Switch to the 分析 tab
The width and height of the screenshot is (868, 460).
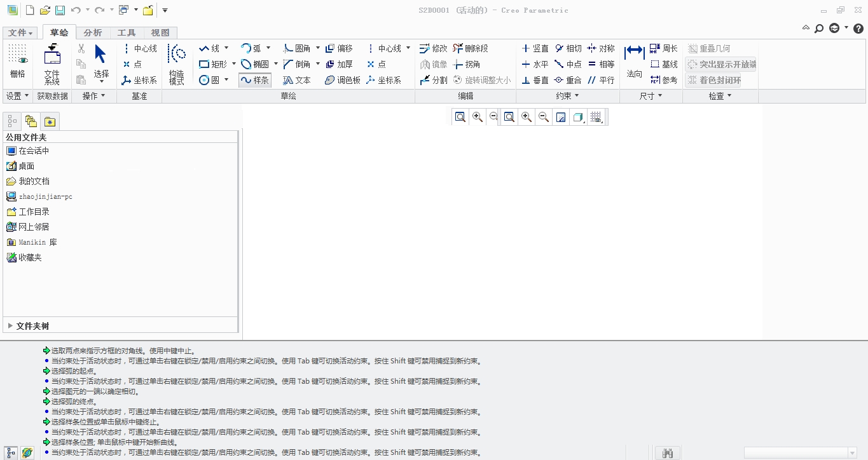point(93,33)
